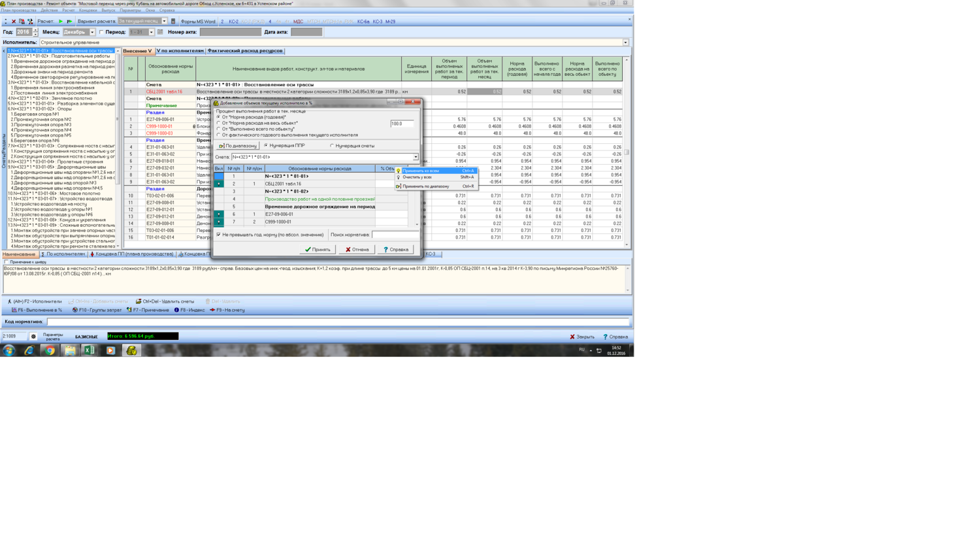This screenshot has width=980, height=559.
Task: Open the Исполнитель dropdown
Action: click(x=625, y=42)
